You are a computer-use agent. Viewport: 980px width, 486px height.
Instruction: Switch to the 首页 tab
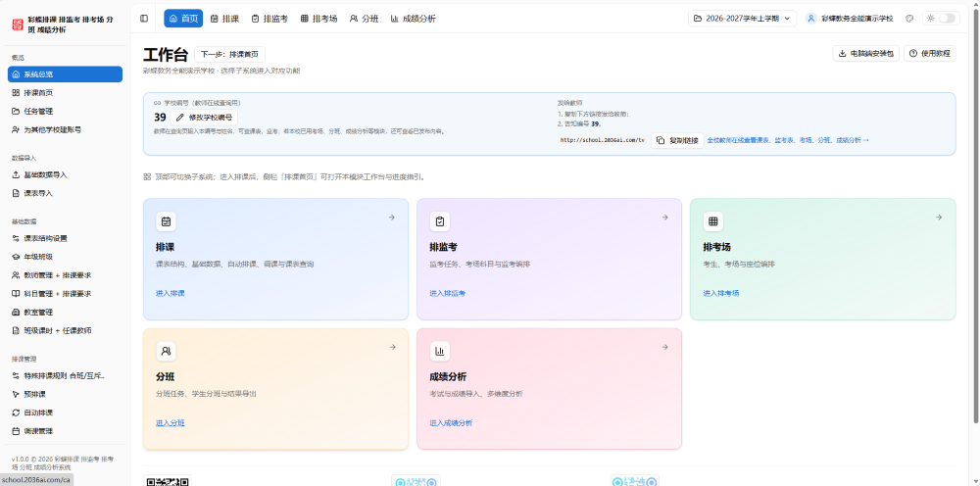click(x=183, y=19)
